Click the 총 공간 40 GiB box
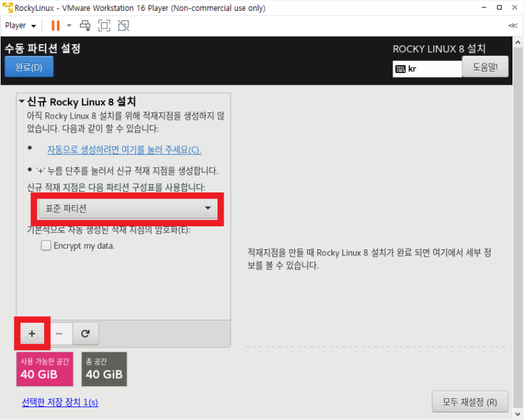The height and width of the screenshot is (420, 524). (104, 369)
